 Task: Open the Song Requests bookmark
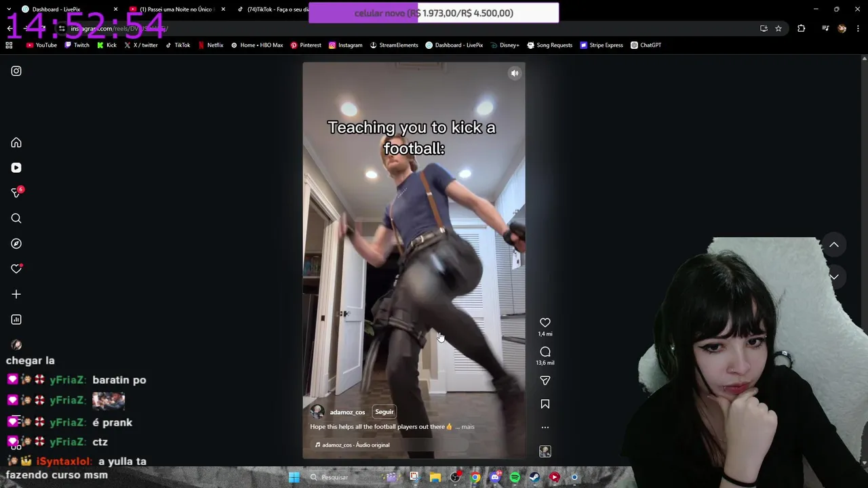[550, 45]
